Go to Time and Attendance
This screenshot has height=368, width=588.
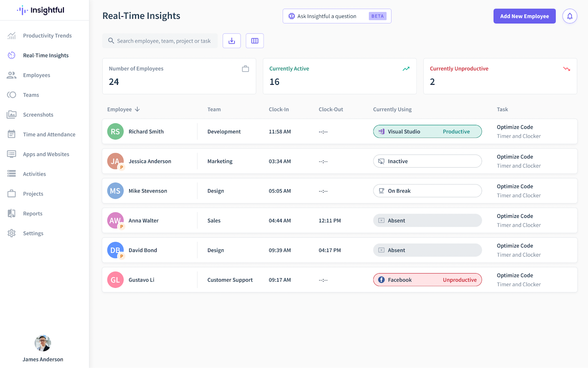(49, 134)
